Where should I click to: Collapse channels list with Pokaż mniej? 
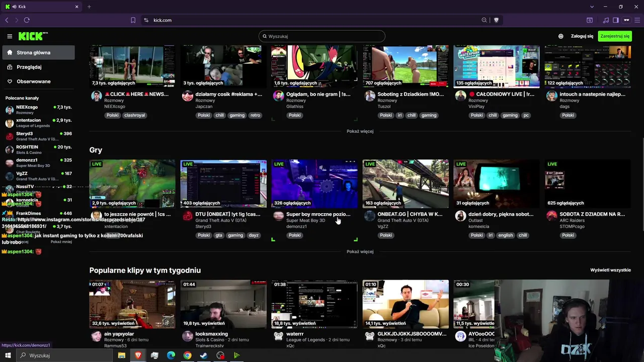pos(61,242)
